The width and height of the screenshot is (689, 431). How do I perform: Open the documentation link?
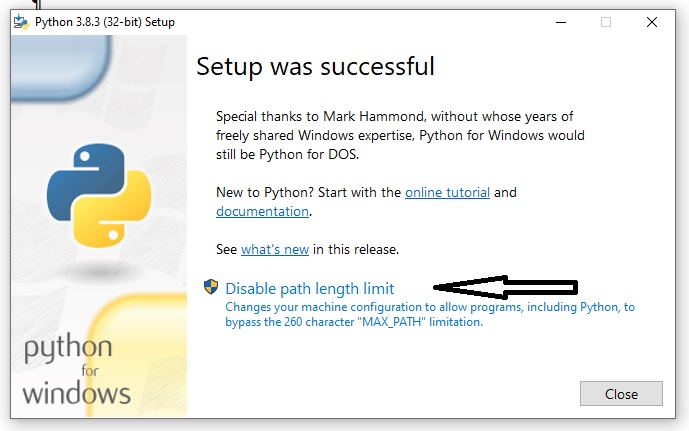pyautogui.click(x=262, y=211)
